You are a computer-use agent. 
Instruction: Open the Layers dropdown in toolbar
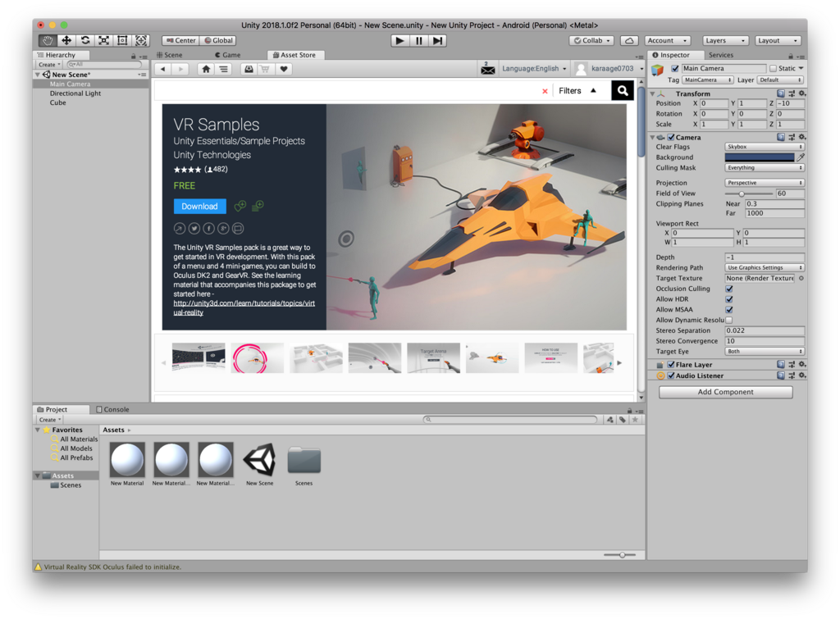point(725,40)
